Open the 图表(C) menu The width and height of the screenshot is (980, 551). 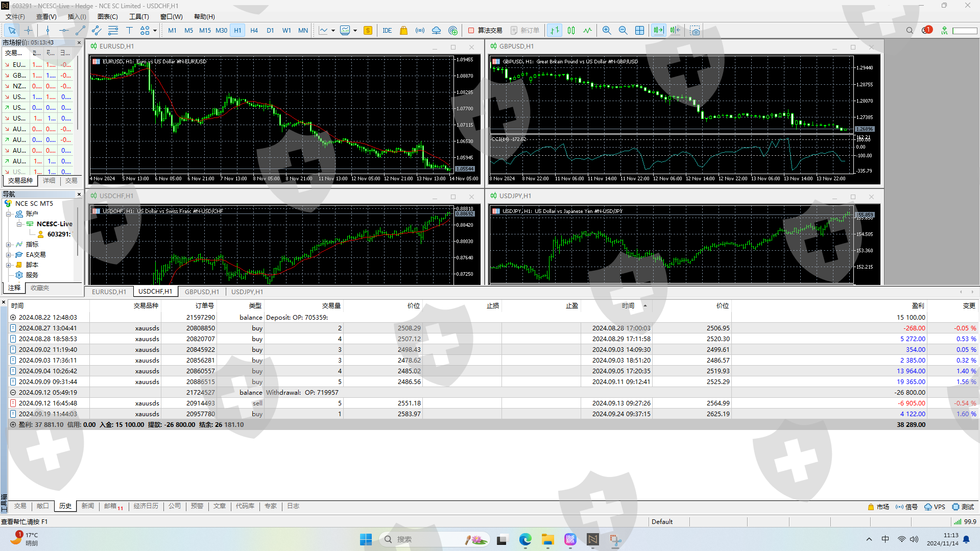coord(107,17)
